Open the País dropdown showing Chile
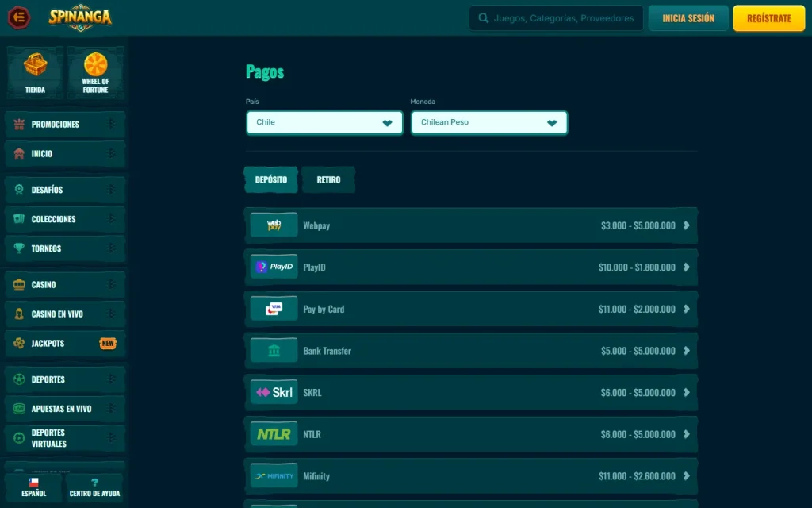Screen dimensions: 812x508 (x=324, y=123)
